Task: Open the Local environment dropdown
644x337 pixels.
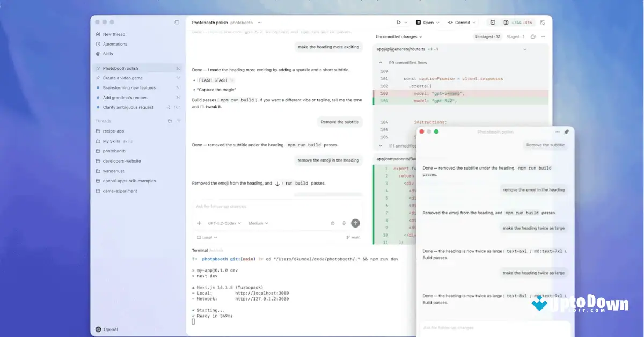Action: point(206,237)
